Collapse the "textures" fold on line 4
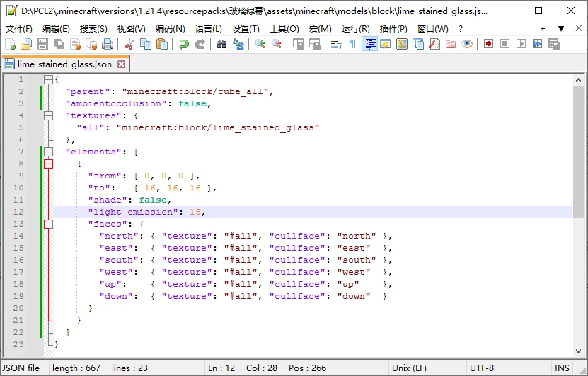This screenshot has width=588, height=376. (x=48, y=115)
